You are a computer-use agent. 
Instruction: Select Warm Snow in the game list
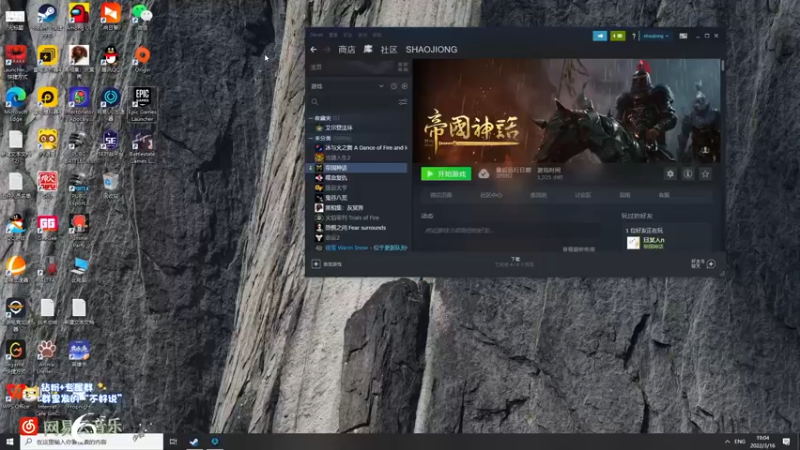361,248
